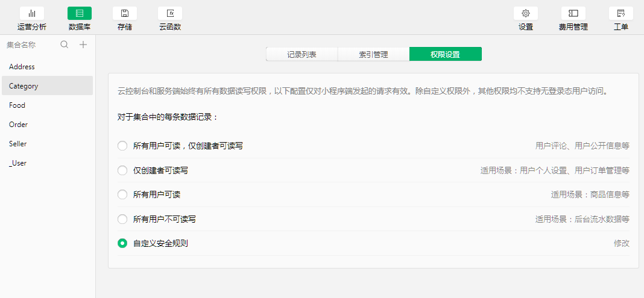
Task: Open the Food collection
Action: pos(47,105)
